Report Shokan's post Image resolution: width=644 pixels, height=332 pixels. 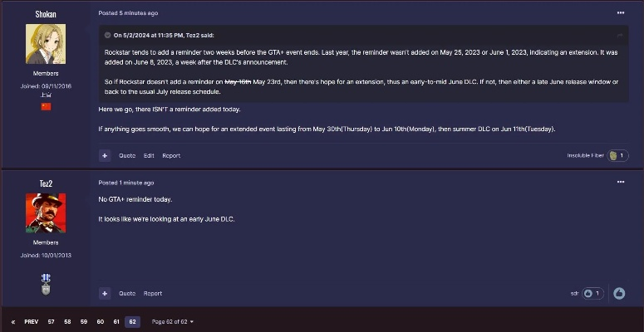[x=171, y=155]
